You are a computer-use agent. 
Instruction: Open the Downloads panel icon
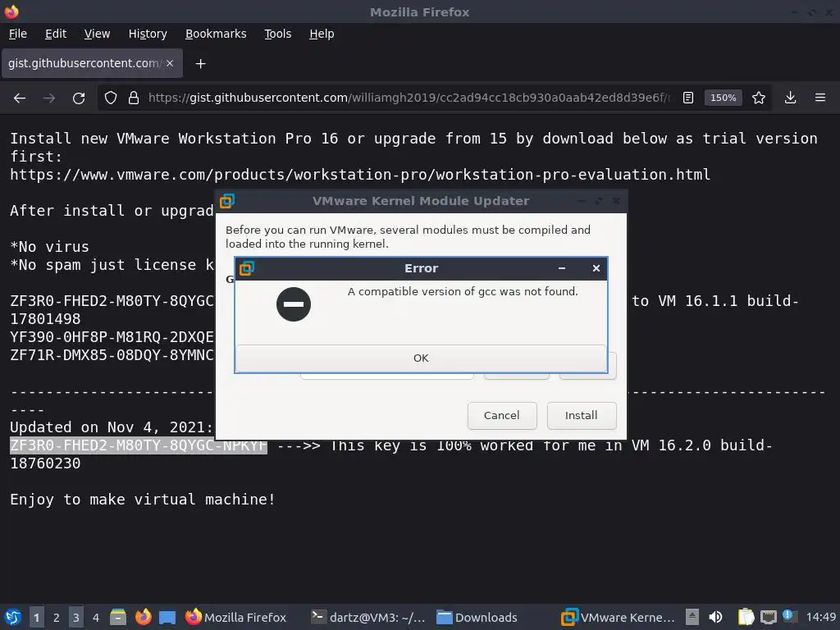click(790, 98)
